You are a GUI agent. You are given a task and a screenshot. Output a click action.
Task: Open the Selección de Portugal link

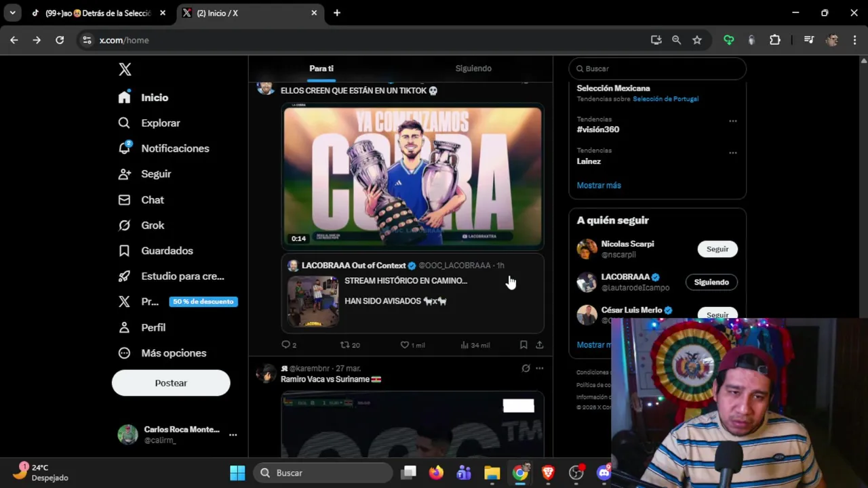coord(665,99)
